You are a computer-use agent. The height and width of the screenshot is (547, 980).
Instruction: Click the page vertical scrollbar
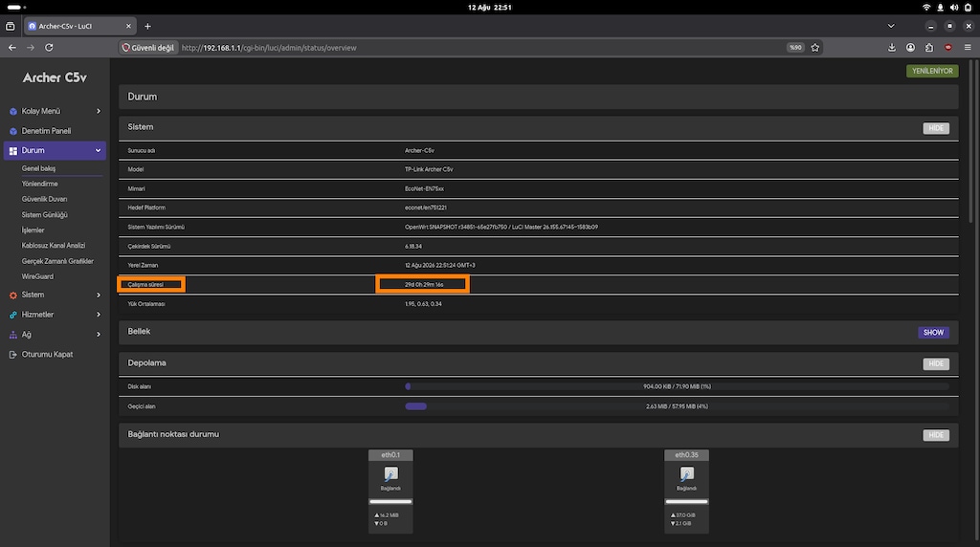click(x=970, y=141)
